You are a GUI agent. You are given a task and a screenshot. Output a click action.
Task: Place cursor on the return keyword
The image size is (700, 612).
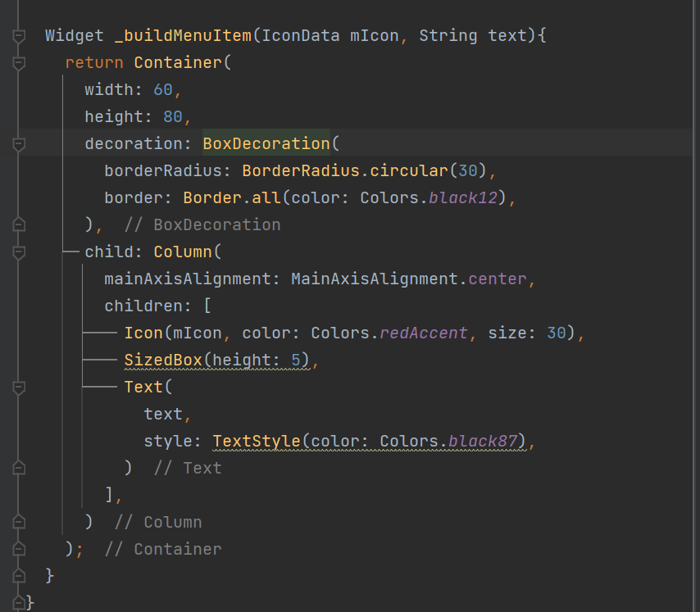tap(94, 63)
